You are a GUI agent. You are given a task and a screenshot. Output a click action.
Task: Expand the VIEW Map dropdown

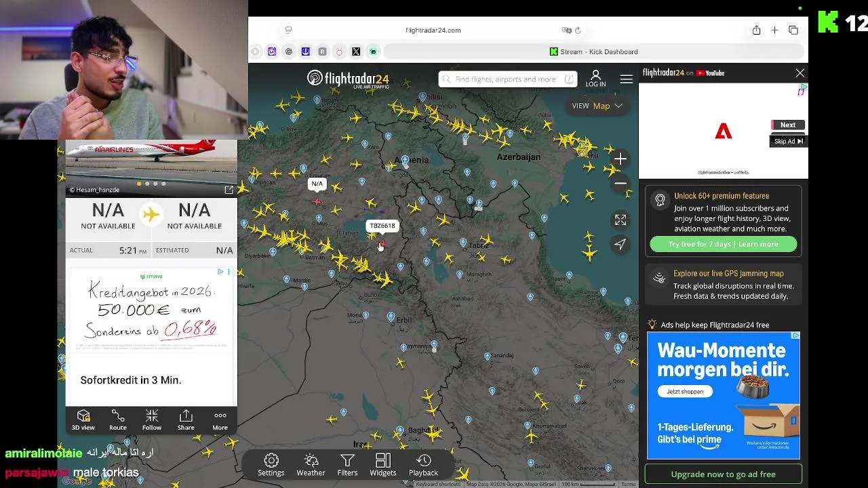pyautogui.click(x=597, y=106)
